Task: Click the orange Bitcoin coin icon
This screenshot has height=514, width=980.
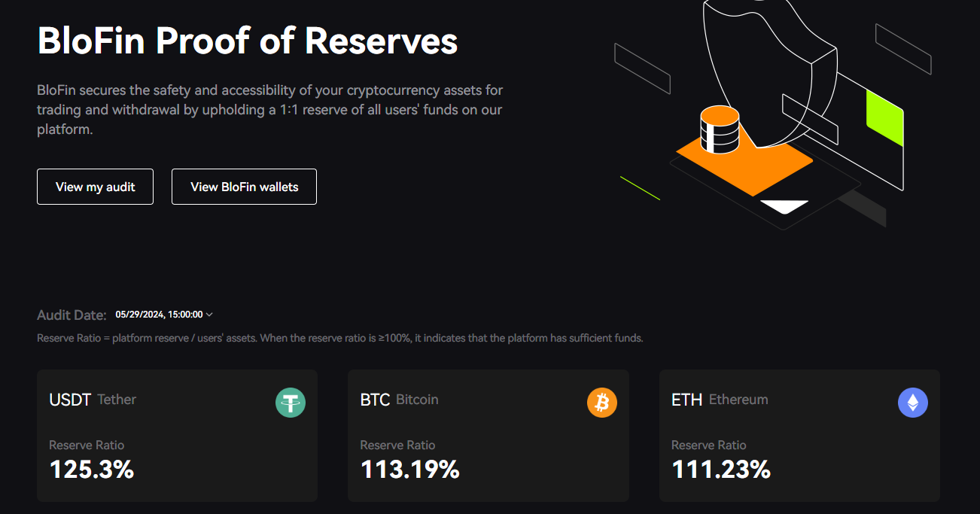Action: point(602,403)
